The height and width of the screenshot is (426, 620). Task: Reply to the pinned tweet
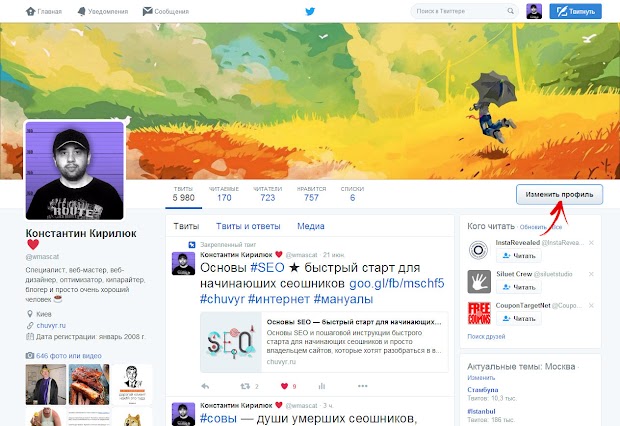click(x=205, y=386)
